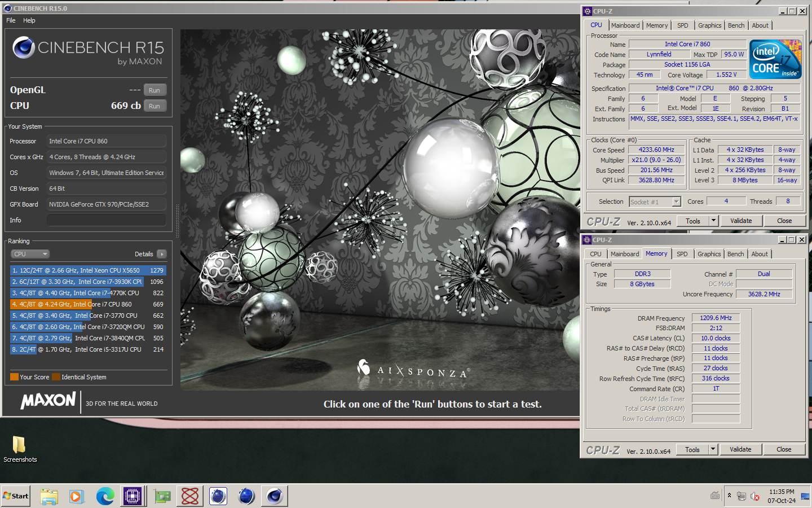The width and height of the screenshot is (812, 508).
Task: Open the Windows Start menu
Action: 16,496
